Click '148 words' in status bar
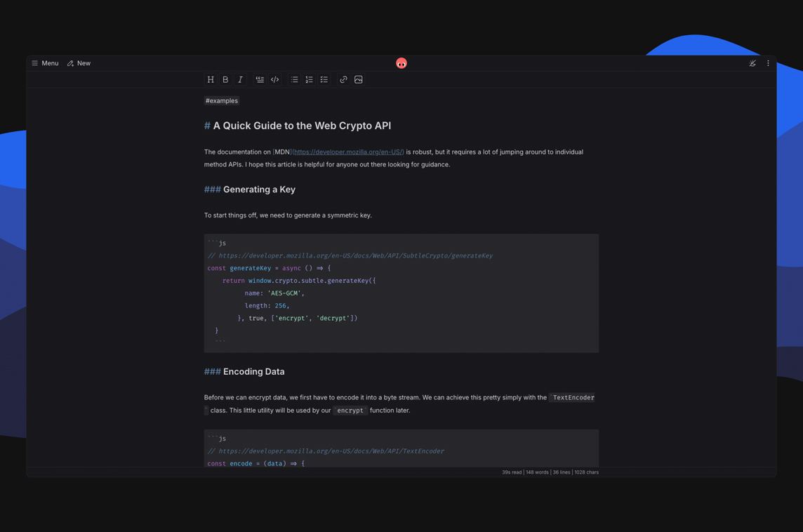Screen dimensions: 803x532 tap(537, 472)
